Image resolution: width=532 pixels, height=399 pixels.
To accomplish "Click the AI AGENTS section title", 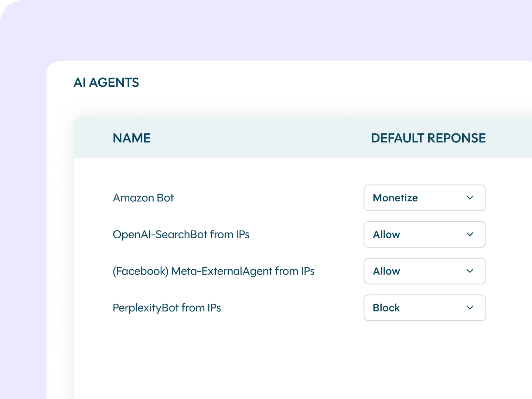I will [x=106, y=82].
